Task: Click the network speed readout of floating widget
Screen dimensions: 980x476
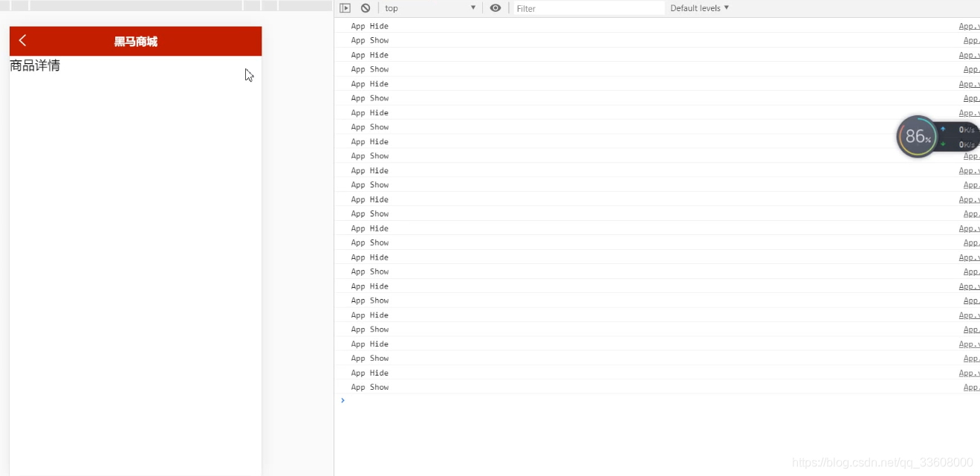Action: pyautogui.click(x=958, y=137)
